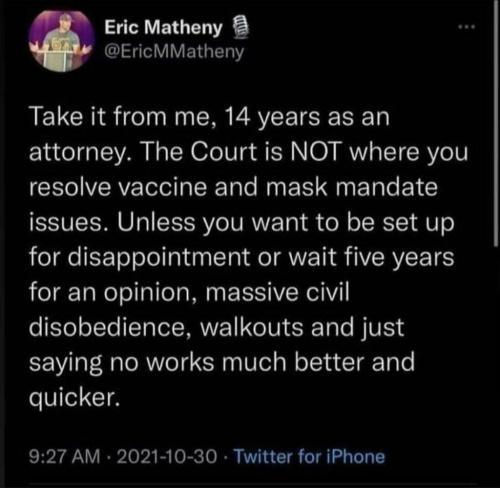Viewport: 500px width, 488px height.
Task: Click the scrollbar on the right edge
Action: pos(496,123)
